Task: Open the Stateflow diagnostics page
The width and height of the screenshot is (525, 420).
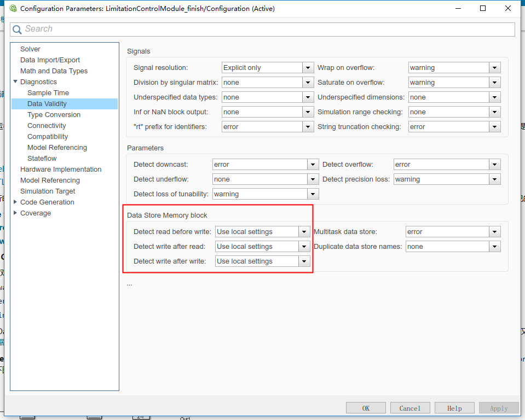Action: [42, 158]
